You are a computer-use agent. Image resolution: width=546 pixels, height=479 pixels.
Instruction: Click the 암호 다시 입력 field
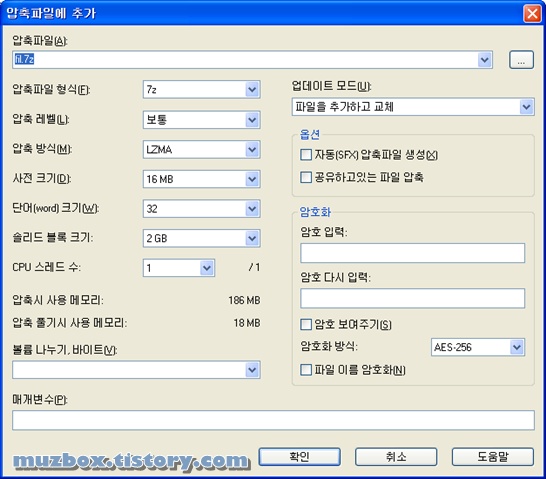pyautogui.click(x=412, y=298)
